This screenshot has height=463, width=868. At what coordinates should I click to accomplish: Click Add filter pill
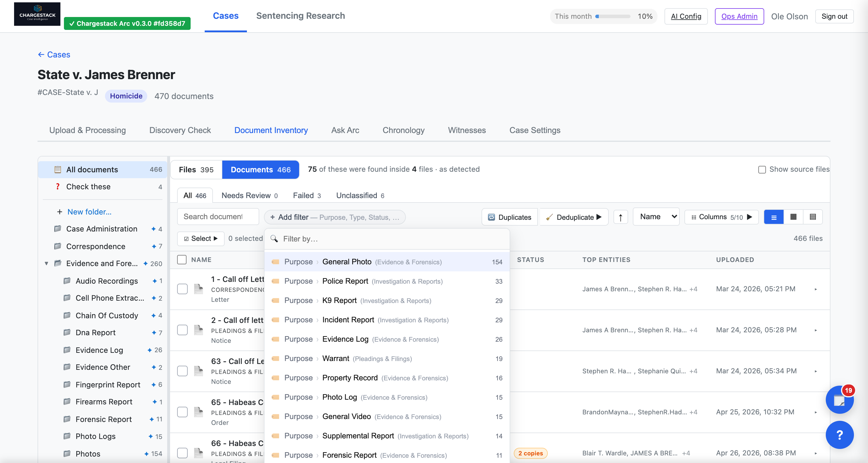[x=335, y=217]
